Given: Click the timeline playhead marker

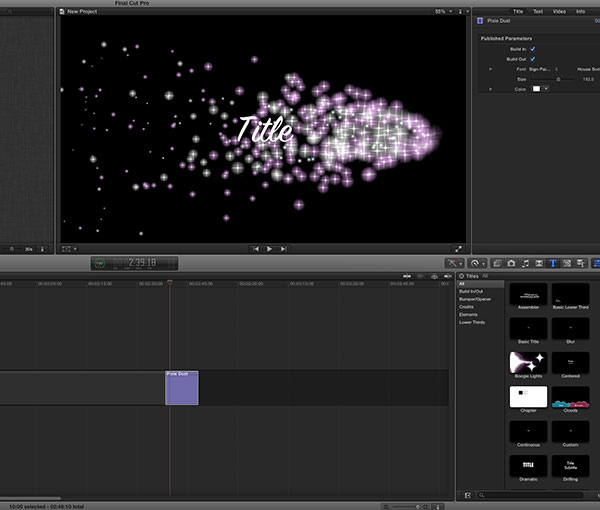Looking at the screenshot, I should [170, 283].
